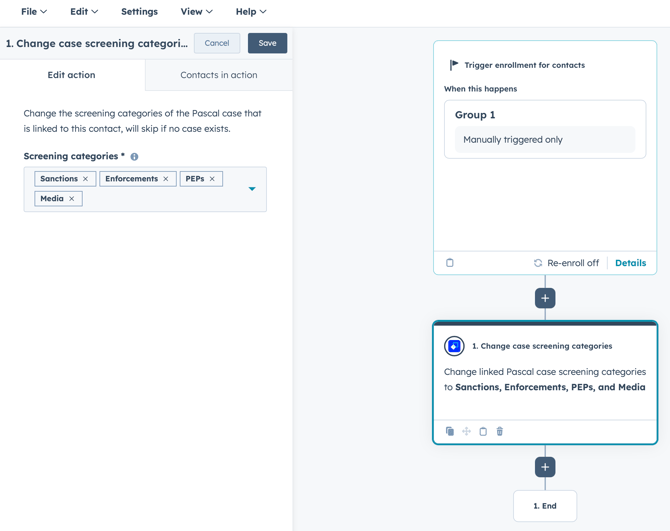
Task: Click the plus button above the action card
Action: tap(545, 298)
